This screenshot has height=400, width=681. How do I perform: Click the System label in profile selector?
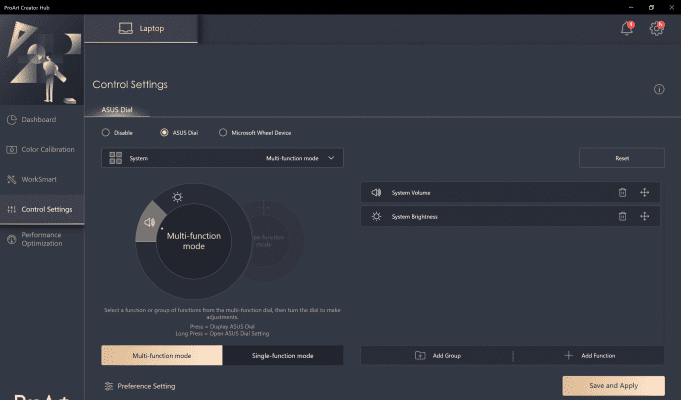click(x=139, y=159)
